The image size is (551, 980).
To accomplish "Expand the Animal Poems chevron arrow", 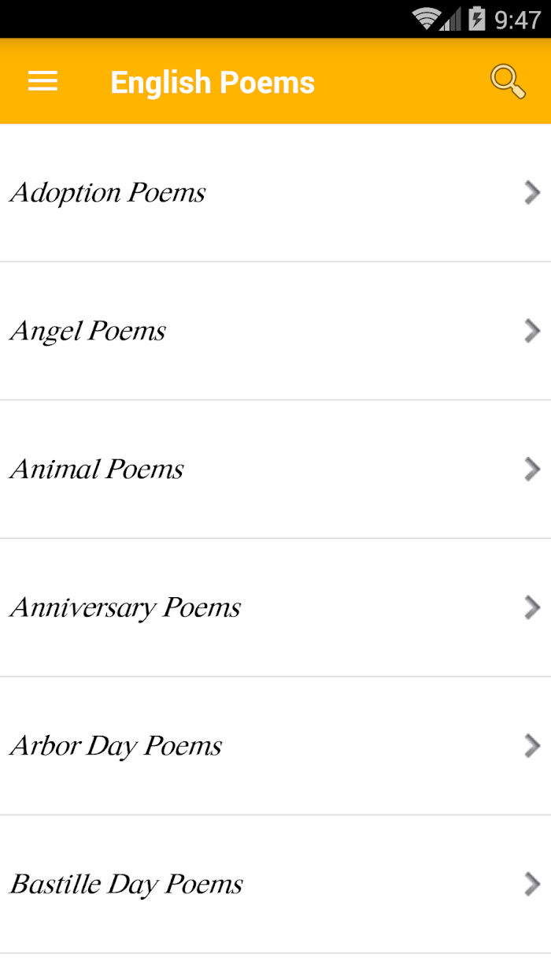I will (533, 470).
